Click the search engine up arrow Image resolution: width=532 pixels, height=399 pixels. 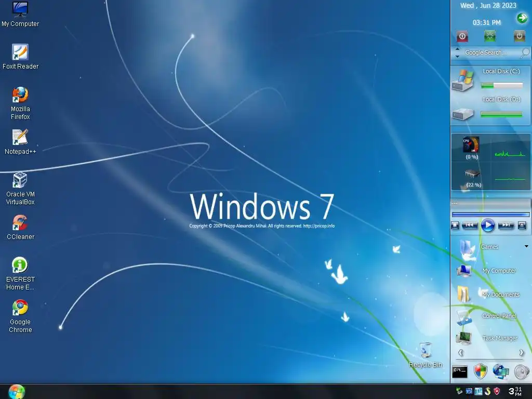pyautogui.click(x=457, y=49)
